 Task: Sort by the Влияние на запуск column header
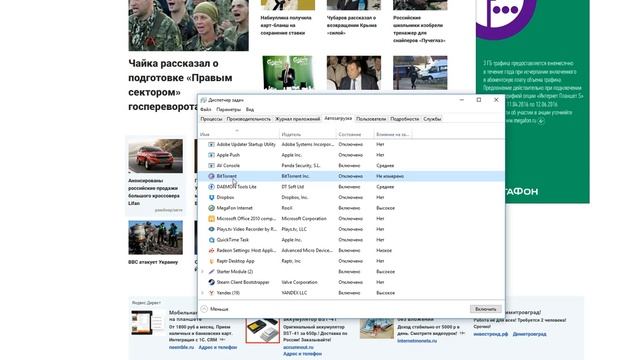(392, 134)
